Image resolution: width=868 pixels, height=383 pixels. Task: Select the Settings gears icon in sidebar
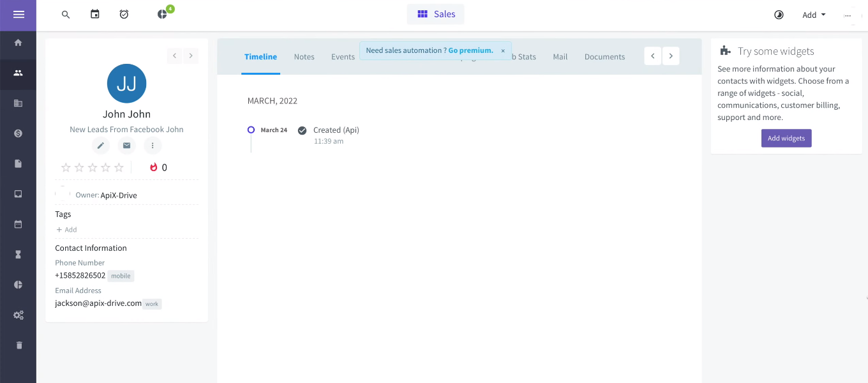coord(18,315)
